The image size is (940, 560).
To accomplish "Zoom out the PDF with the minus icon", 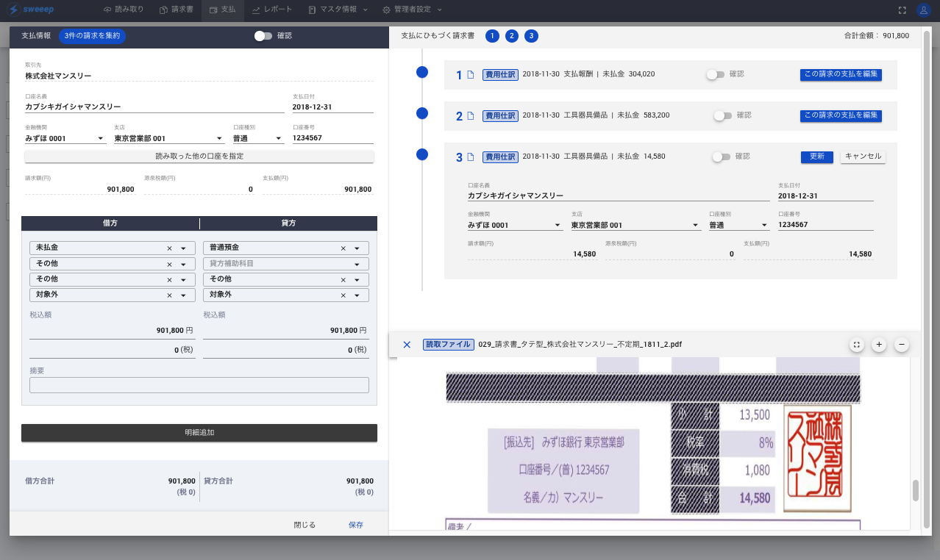I will (902, 345).
